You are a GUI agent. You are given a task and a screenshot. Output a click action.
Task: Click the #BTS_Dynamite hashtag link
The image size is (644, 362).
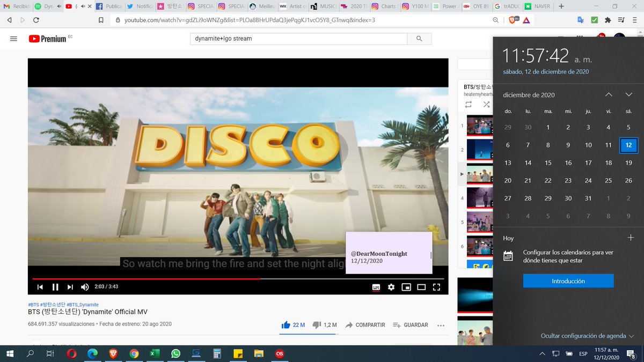83,305
